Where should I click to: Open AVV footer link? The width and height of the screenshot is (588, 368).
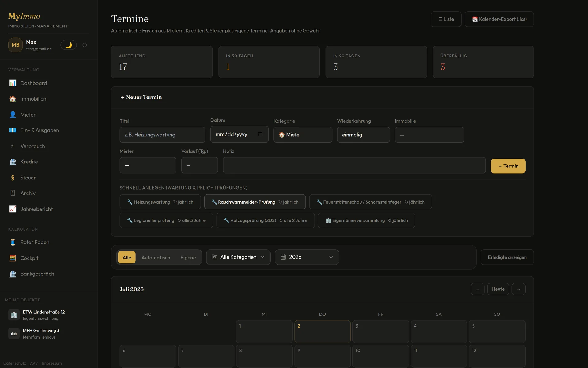click(34, 363)
